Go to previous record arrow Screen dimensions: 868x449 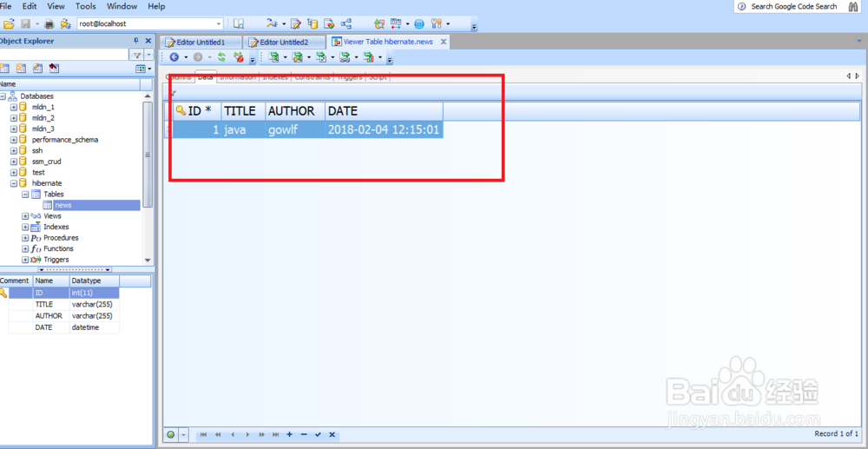[x=233, y=434]
